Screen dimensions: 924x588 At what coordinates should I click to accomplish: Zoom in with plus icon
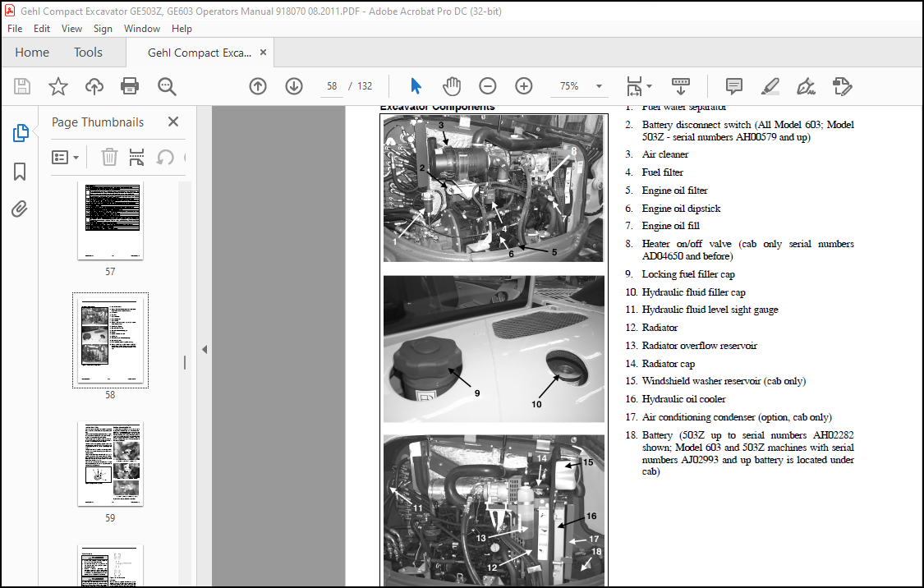(x=524, y=86)
